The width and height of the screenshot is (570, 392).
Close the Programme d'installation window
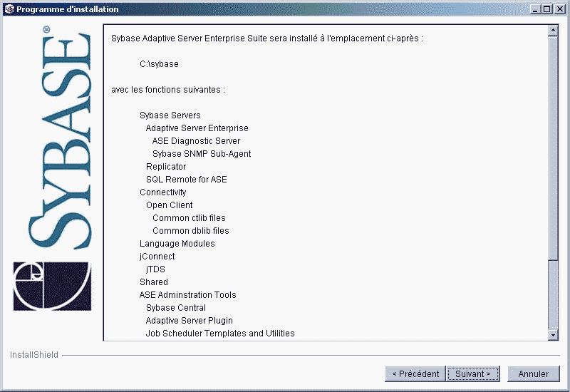point(559,9)
